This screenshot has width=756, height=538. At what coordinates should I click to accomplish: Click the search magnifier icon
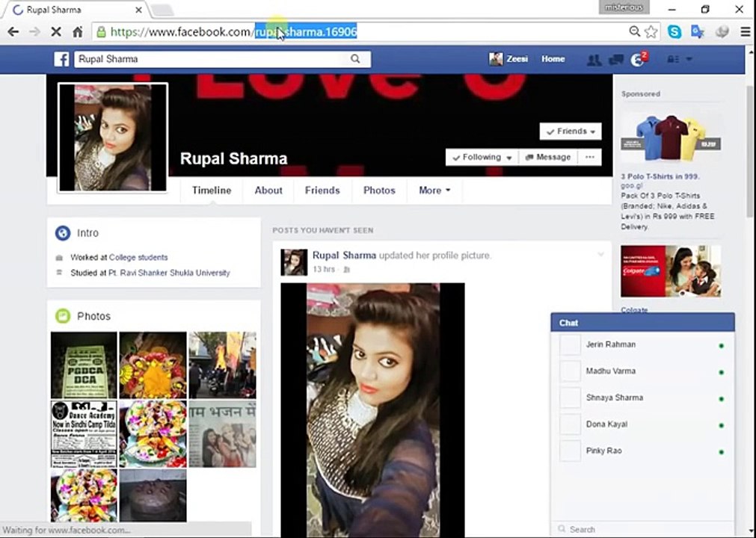click(x=356, y=59)
